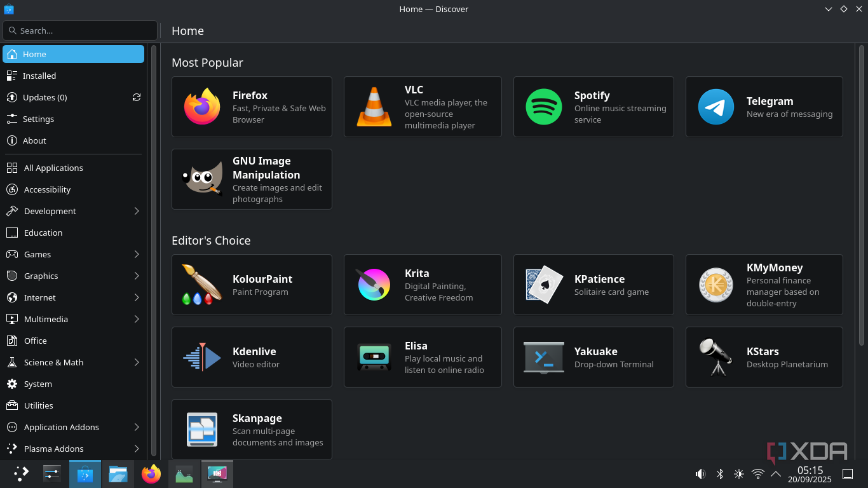This screenshot has width=868, height=488.
Task: Open the Yakuake terminal icon
Action: pyautogui.click(x=544, y=357)
